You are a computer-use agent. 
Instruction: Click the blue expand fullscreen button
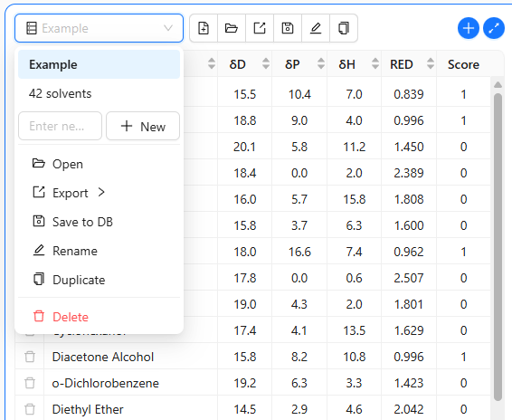[494, 28]
